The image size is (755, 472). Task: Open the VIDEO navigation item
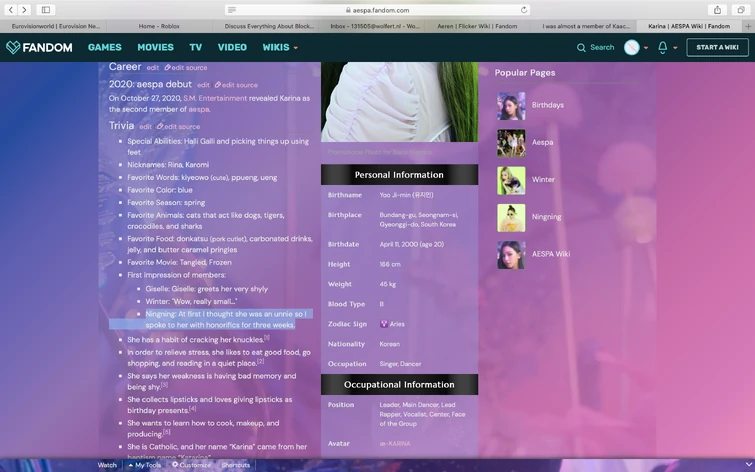[x=232, y=47]
